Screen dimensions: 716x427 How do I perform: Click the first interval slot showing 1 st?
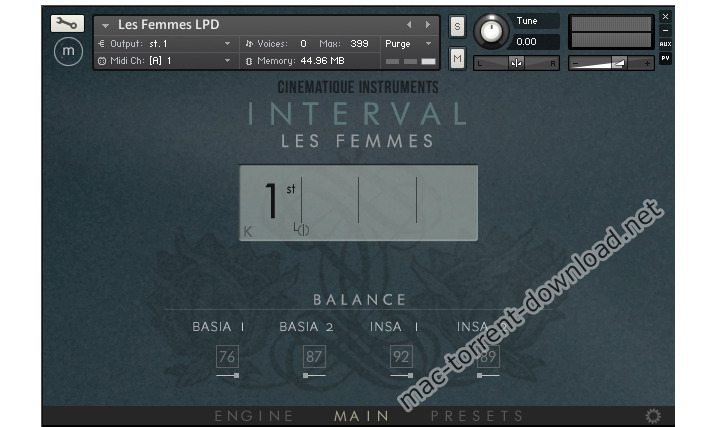(x=271, y=202)
